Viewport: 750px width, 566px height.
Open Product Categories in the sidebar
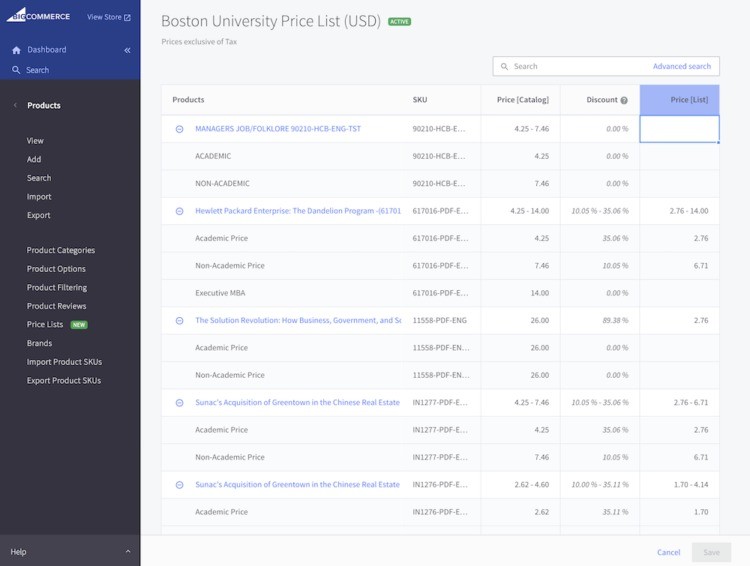[61, 250]
